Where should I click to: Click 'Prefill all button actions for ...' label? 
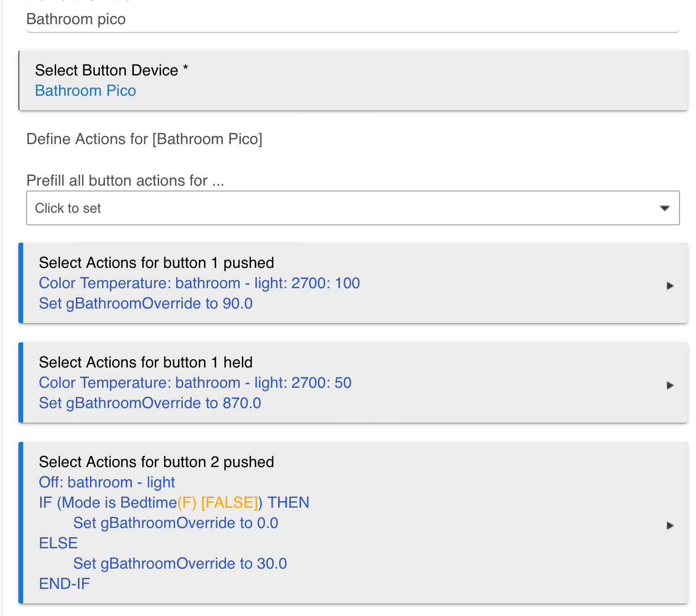click(x=125, y=180)
